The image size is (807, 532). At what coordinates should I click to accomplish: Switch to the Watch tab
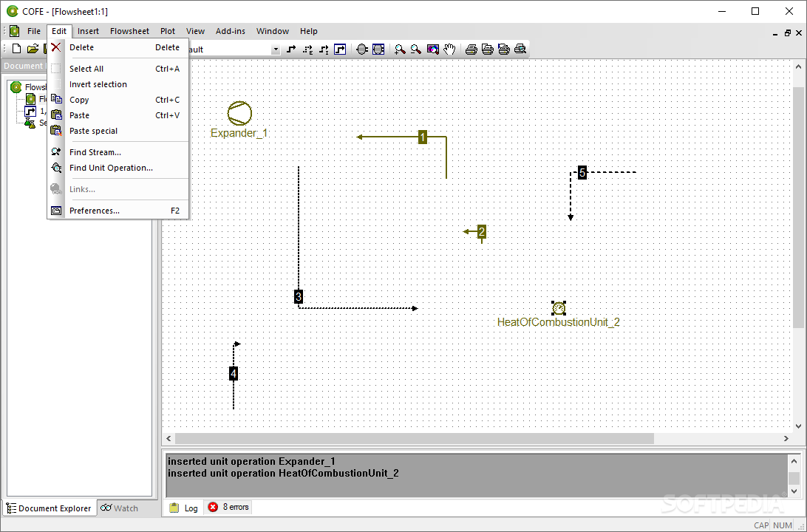coord(120,508)
